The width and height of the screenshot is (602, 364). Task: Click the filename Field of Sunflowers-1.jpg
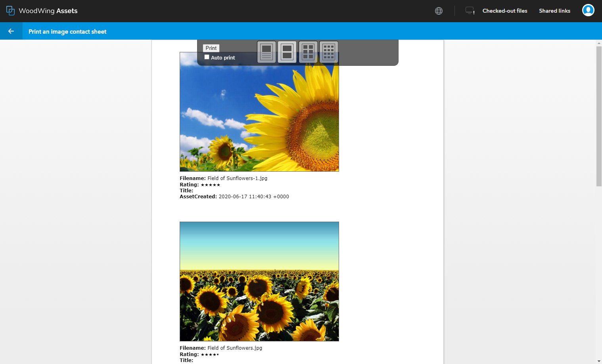point(238,178)
